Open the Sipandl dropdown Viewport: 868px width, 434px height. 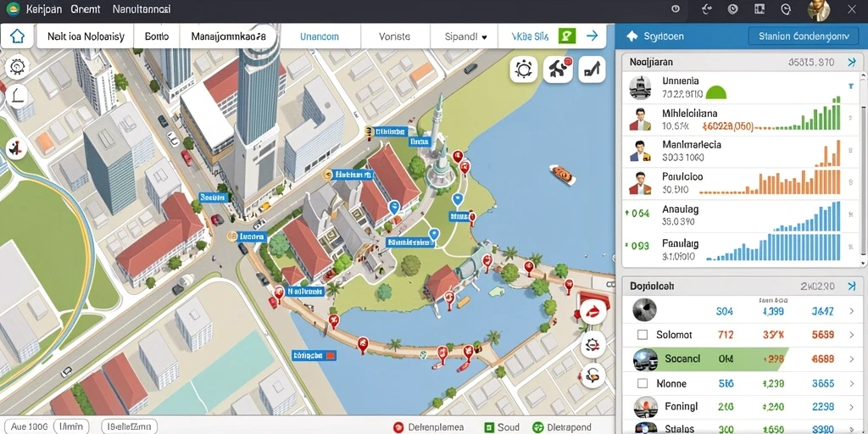click(466, 37)
